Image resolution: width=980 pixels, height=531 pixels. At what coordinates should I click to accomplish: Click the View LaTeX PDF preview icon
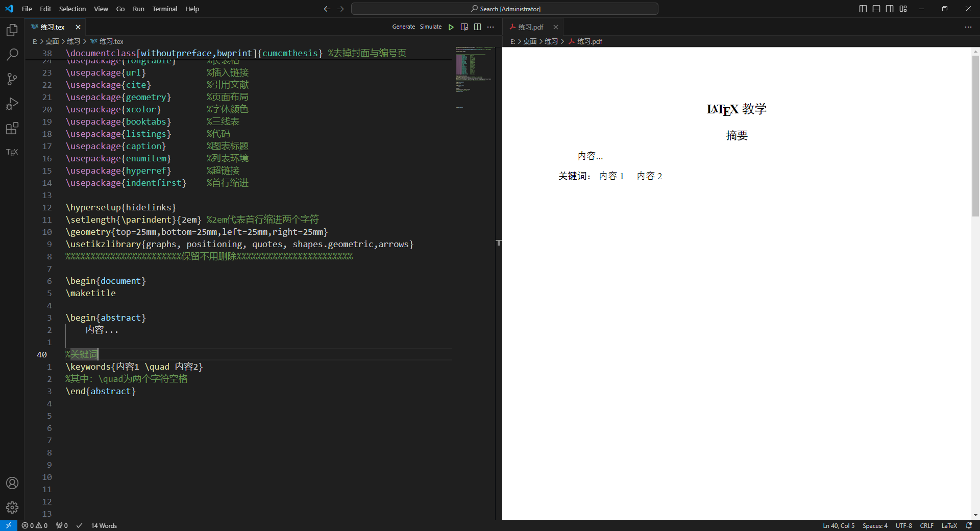[464, 27]
